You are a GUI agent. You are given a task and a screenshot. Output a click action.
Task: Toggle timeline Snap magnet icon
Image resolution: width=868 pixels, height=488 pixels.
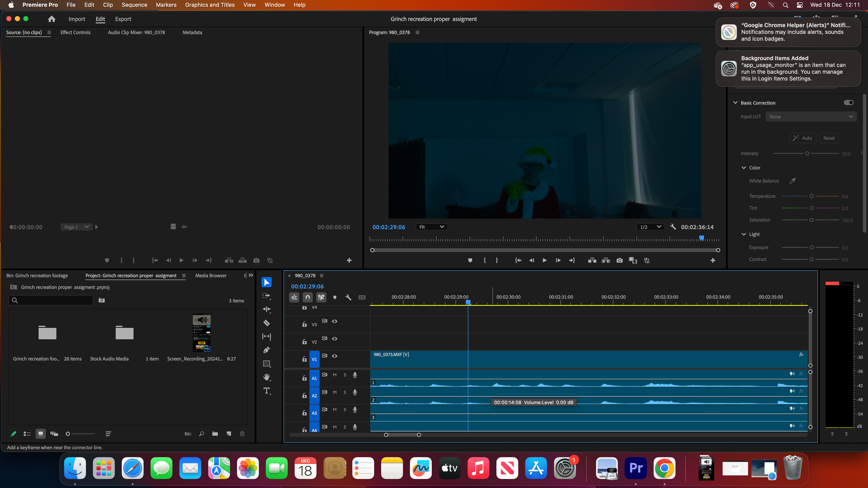[307, 297]
